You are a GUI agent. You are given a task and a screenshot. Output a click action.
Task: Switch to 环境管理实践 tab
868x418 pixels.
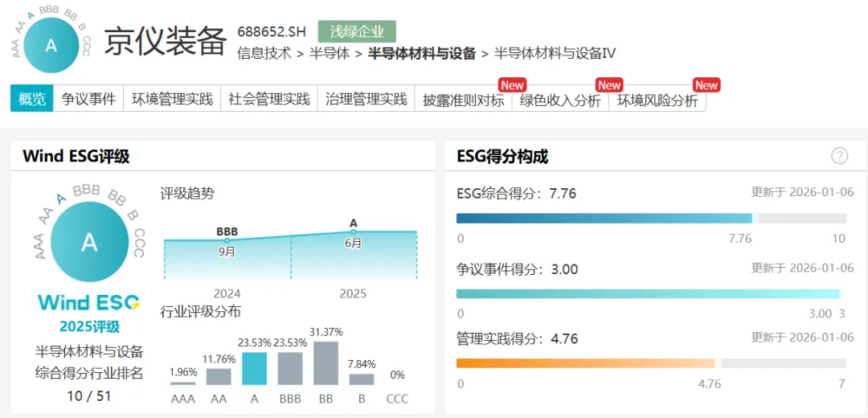point(172,99)
